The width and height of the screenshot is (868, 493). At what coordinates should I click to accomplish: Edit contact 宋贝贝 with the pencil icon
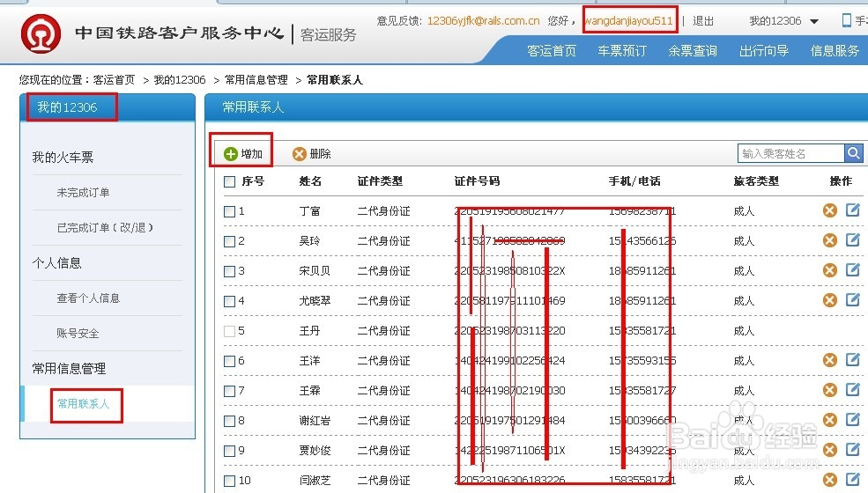click(x=852, y=269)
